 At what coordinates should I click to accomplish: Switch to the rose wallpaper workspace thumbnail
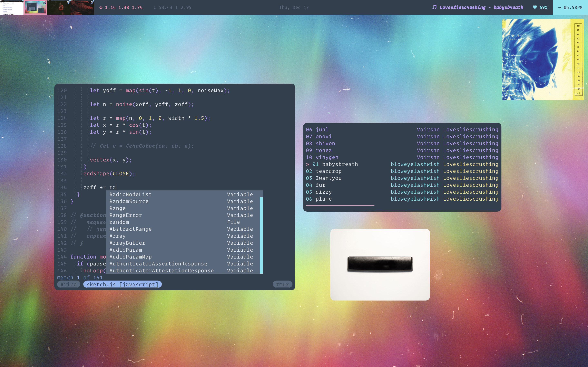59,7
